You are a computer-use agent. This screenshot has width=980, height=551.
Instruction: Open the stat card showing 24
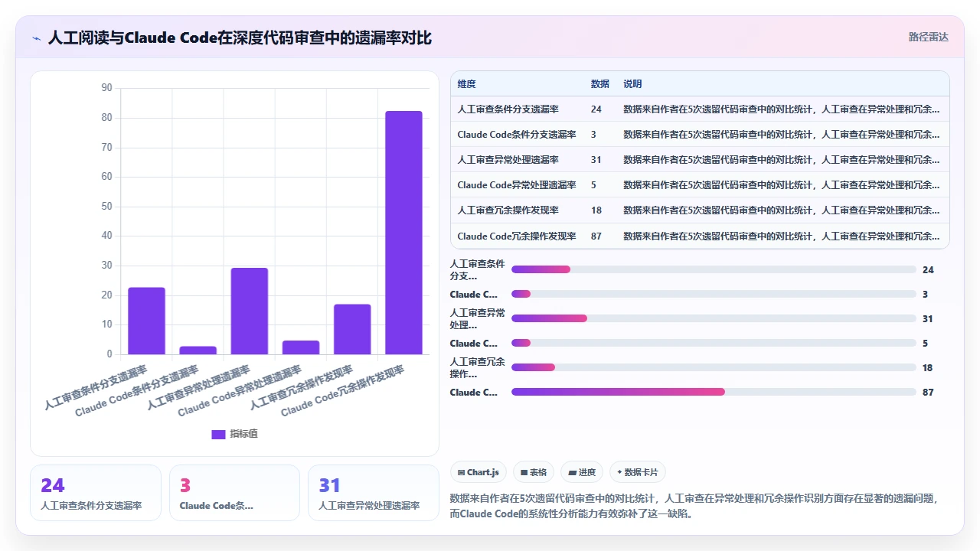tap(96, 493)
